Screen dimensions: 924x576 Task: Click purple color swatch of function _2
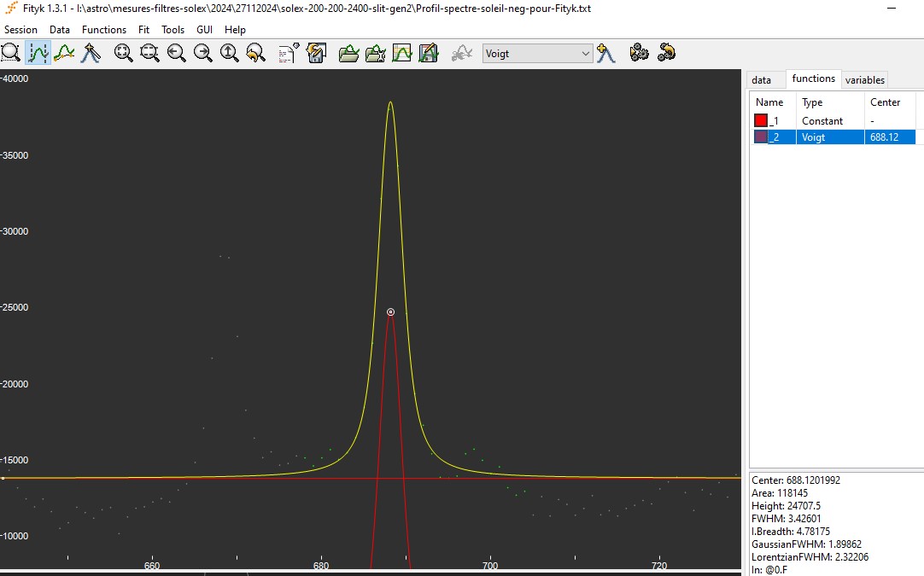(x=761, y=137)
